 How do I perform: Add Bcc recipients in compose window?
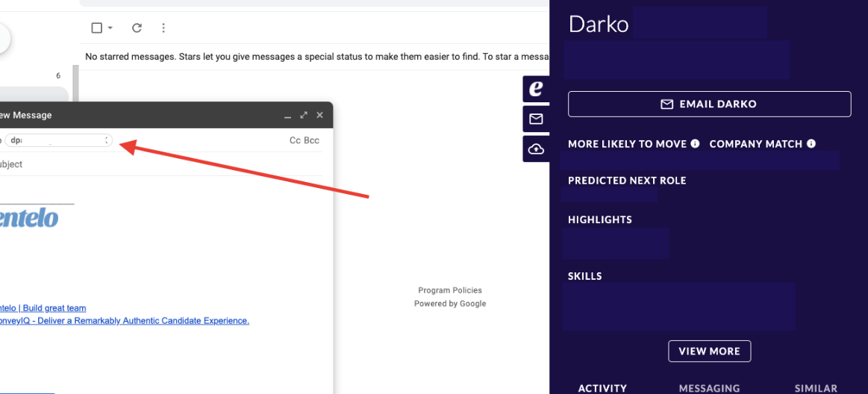312,140
